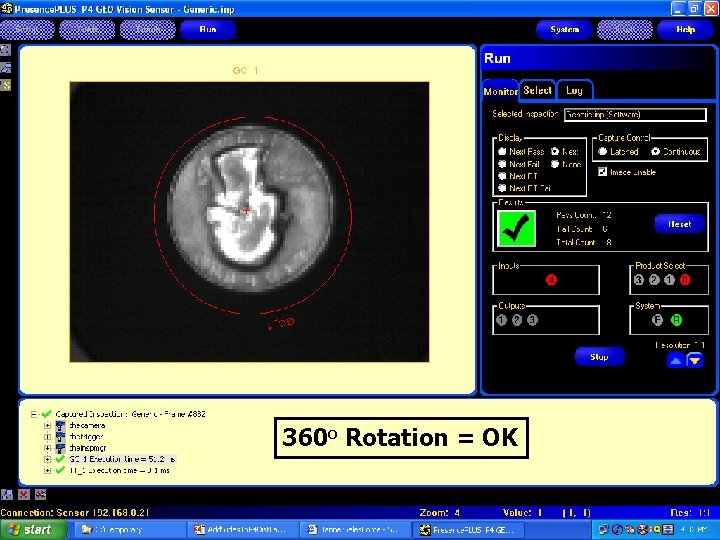The image size is (720, 540).
Task: Click the Pass Count value
Action: [x=607, y=215]
